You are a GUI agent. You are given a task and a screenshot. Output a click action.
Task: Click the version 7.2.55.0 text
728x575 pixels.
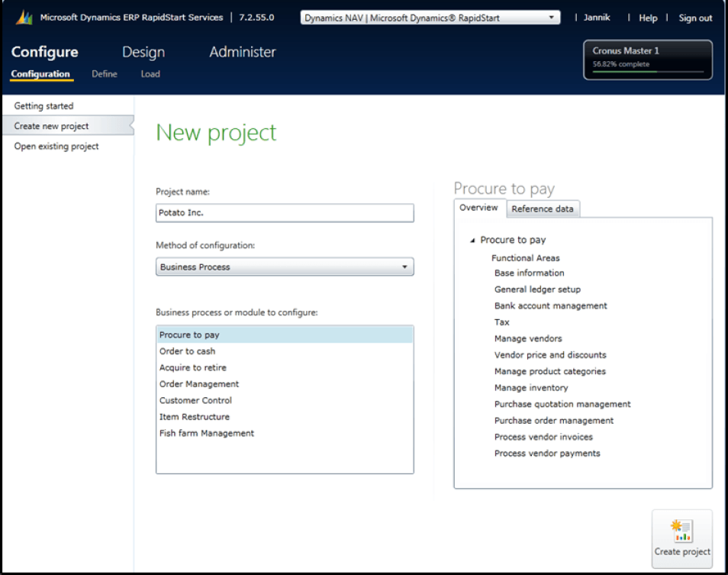point(256,18)
